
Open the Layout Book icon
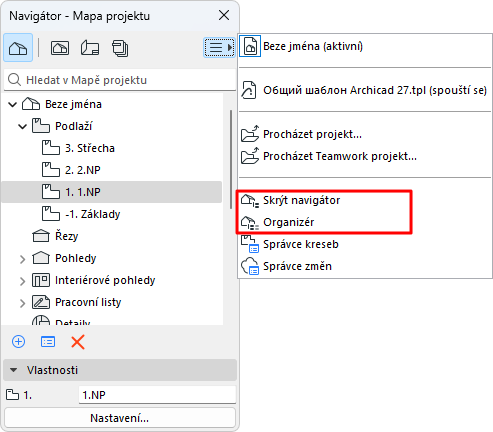[90, 48]
